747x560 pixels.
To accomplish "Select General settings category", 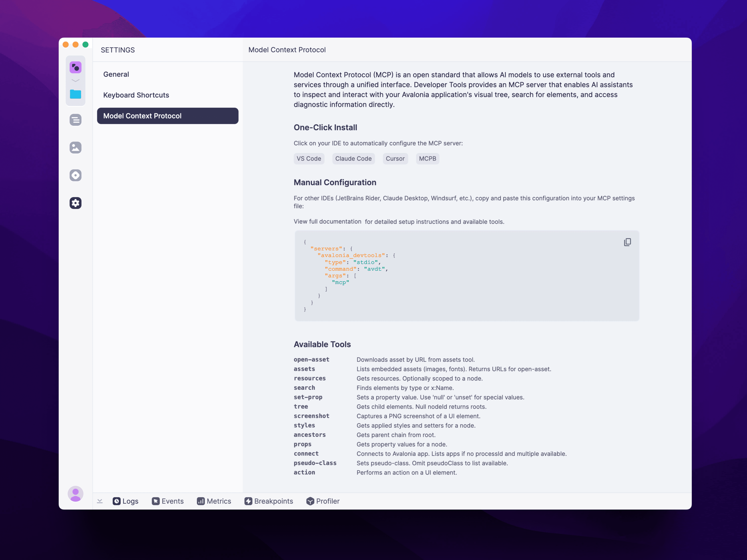I will pos(116,74).
